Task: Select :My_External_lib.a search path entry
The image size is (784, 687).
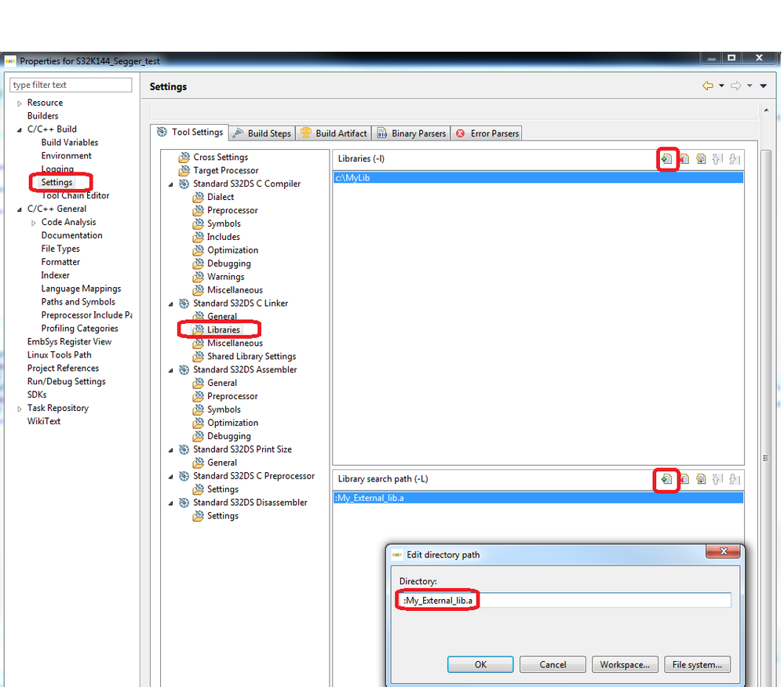Action: pos(538,498)
